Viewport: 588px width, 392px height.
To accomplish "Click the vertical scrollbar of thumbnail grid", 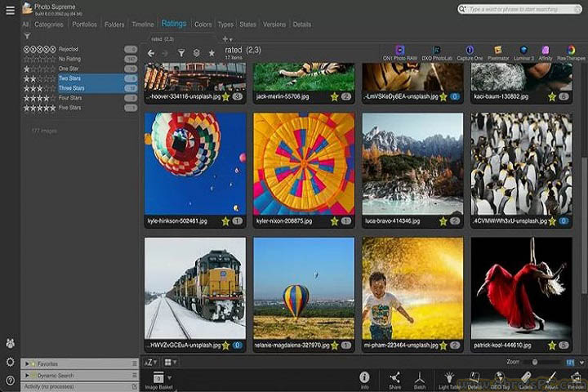I will [584, 225].
